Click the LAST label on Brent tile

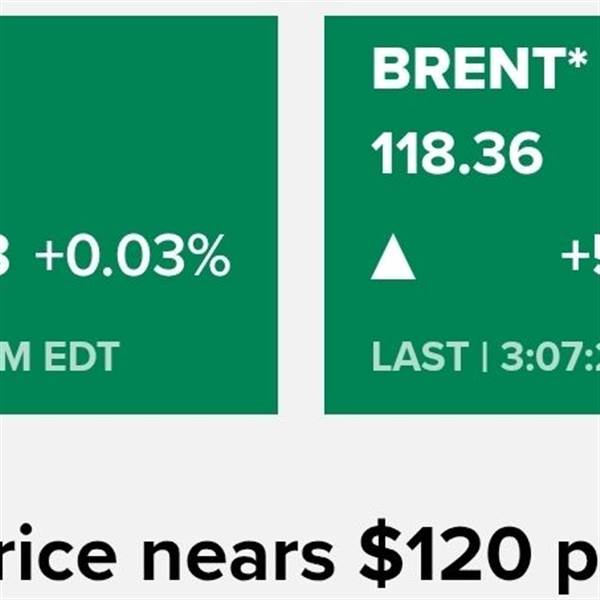tap(420, 357)
